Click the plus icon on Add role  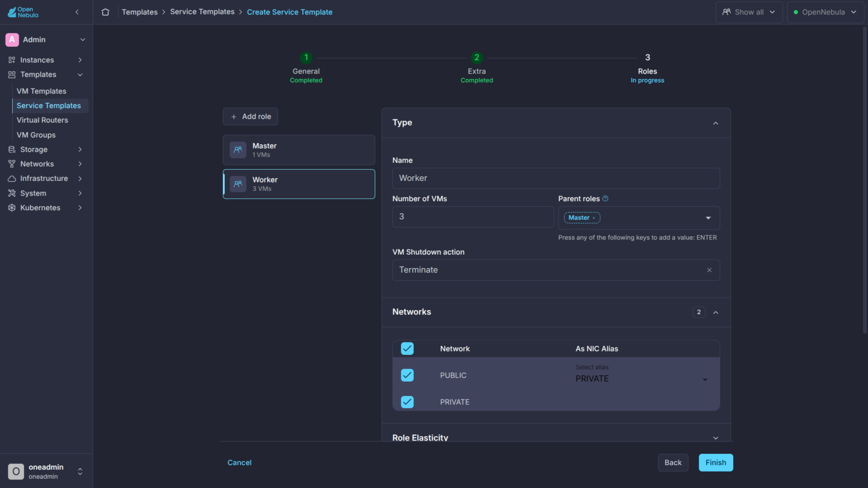click(x=234, y=117)
